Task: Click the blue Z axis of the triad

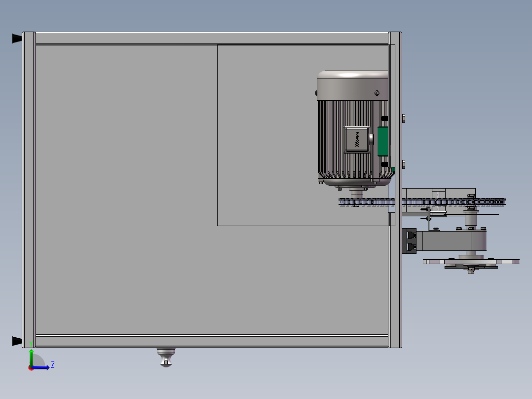Action: (40, 367)
